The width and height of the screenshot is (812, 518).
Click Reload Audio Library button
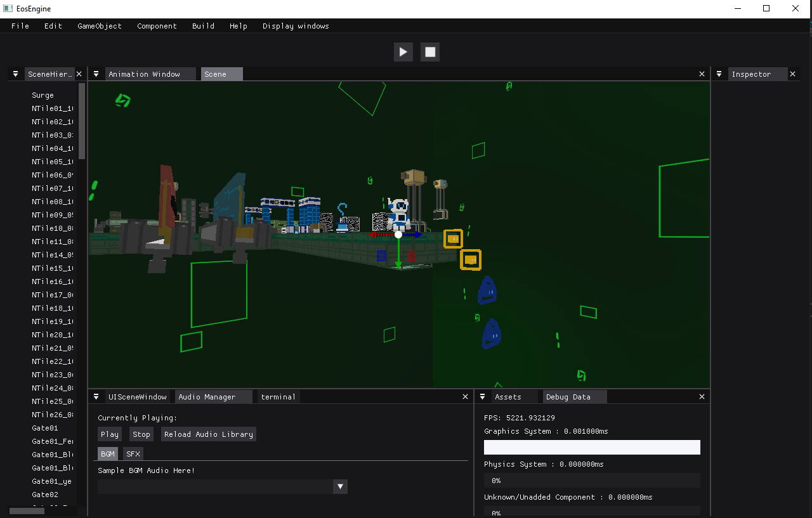[x=209, y=434]
